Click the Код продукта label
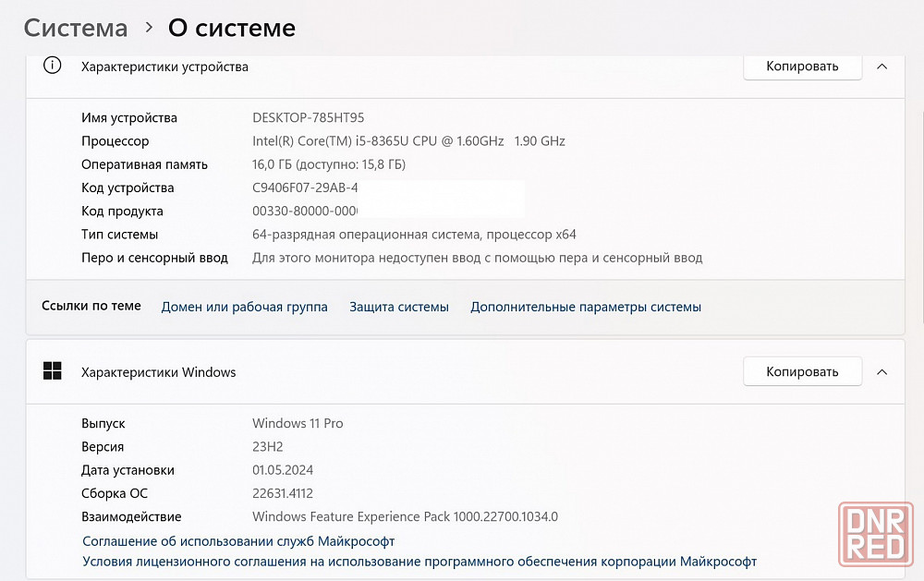The image size is (924, 581). [122, 211]
